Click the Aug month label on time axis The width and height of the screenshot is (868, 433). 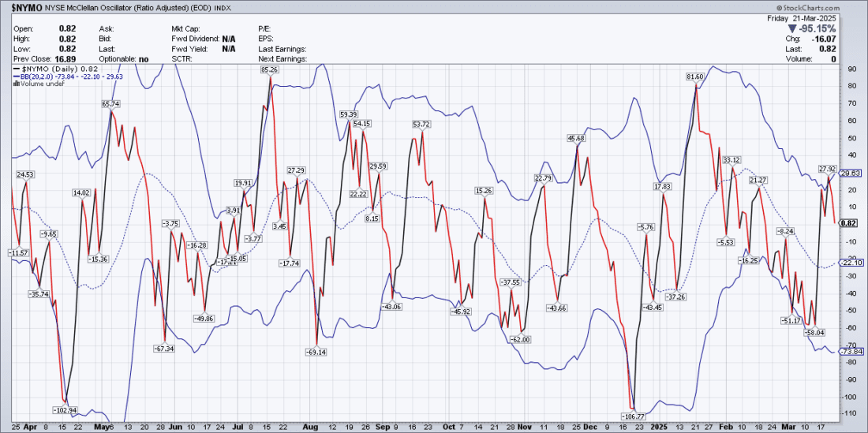pos(310,426)
